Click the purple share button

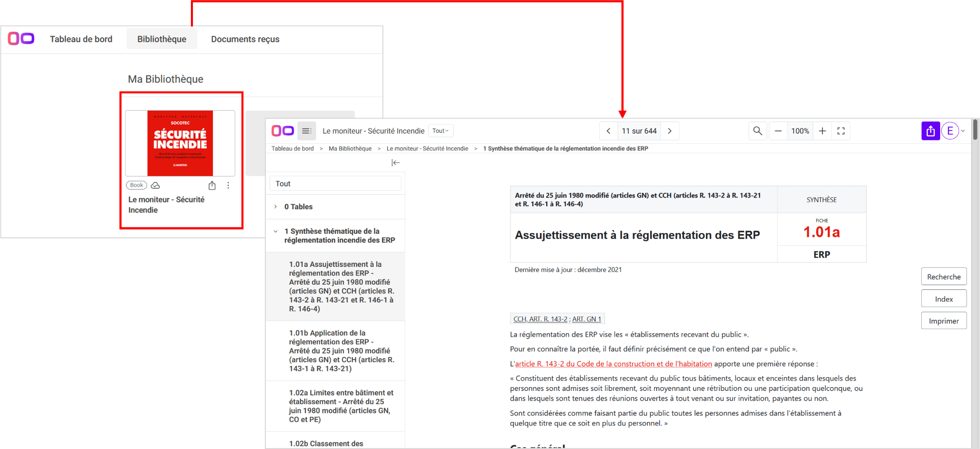click(x=930, y=131)
